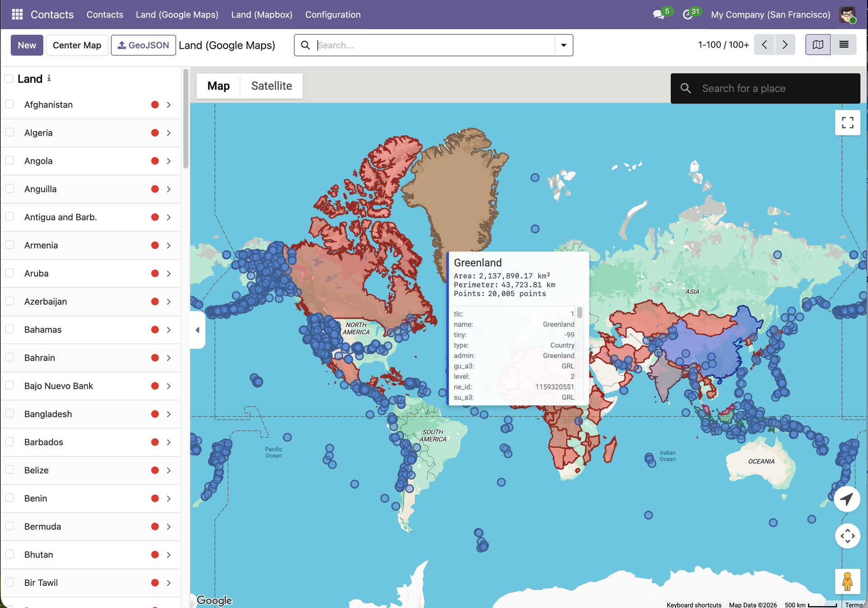Go to next page of records
This screenshot has height=608, width=868.
(785, 45)
